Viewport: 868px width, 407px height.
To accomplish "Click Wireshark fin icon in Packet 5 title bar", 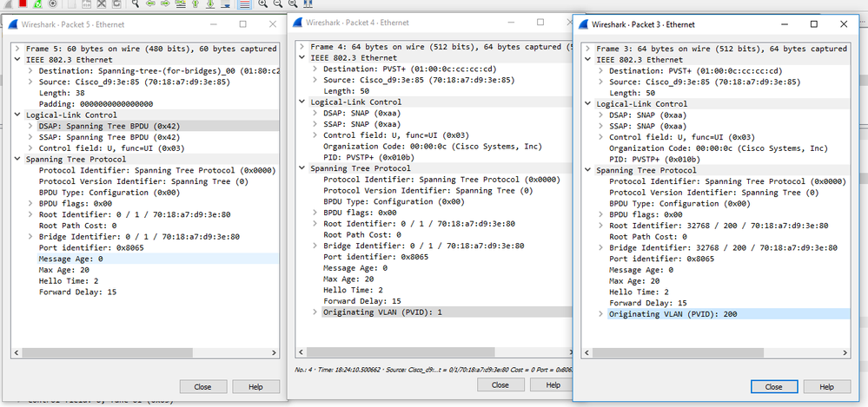I will [x=12, y=24].
